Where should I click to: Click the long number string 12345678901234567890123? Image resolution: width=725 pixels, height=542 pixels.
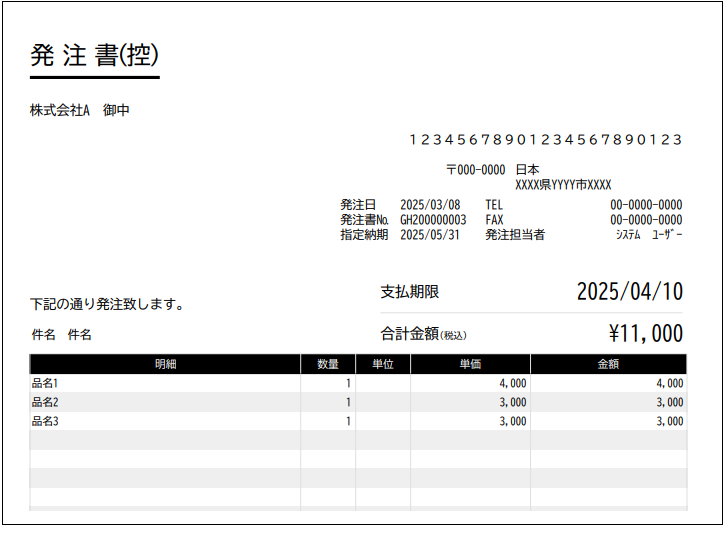pos(546,139)
